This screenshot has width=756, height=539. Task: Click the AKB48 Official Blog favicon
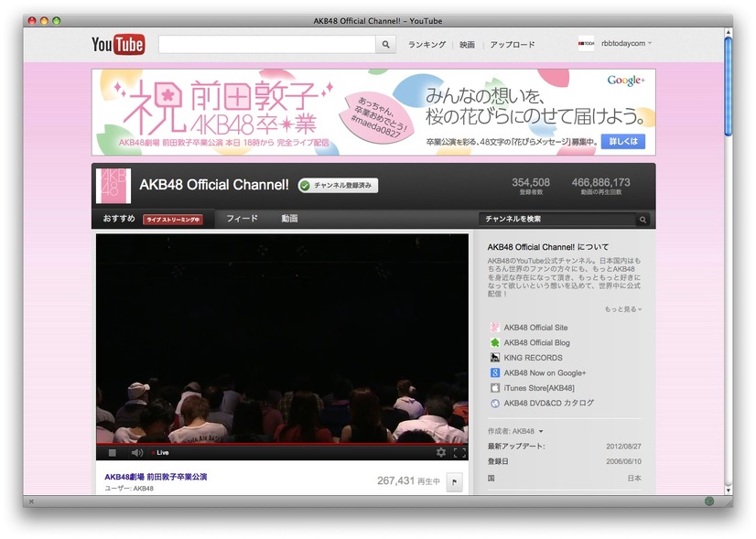pos(494,343)
